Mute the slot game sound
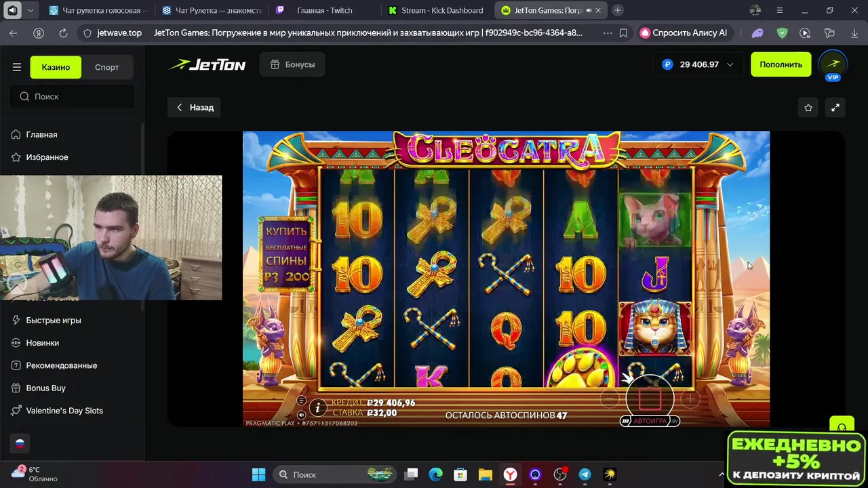868x488 pixels. (x=302, y=414)
